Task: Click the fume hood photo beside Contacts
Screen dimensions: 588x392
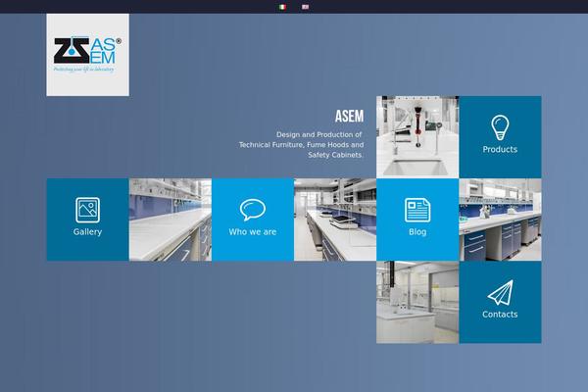Action: point(417,302)
